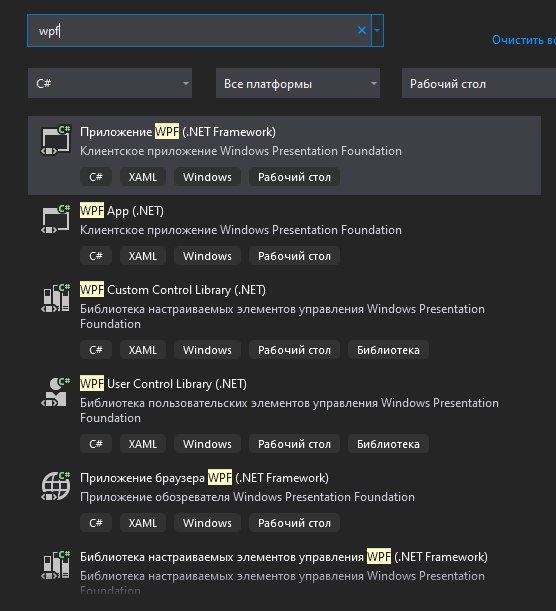Select Приложение WPF (.NET Framework) title
The height and width of the screenshot is (611, 556).
pyautogui.click(x=178, y=132)
